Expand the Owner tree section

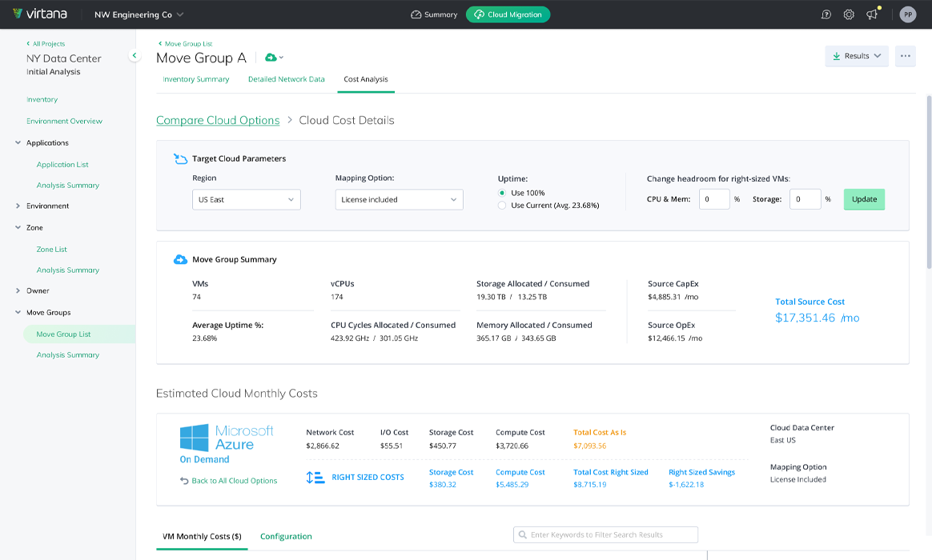pyautogui.click(x=18, y=291)
